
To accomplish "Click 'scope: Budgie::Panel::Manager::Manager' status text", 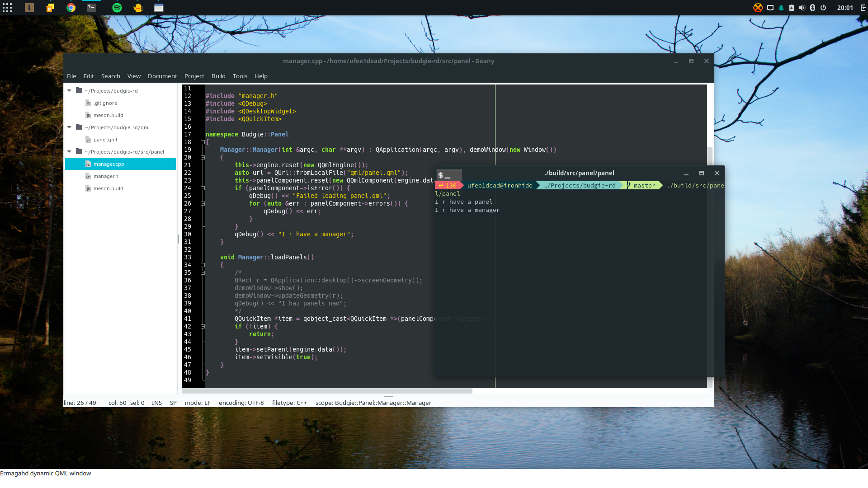I will tap(373, 403).
